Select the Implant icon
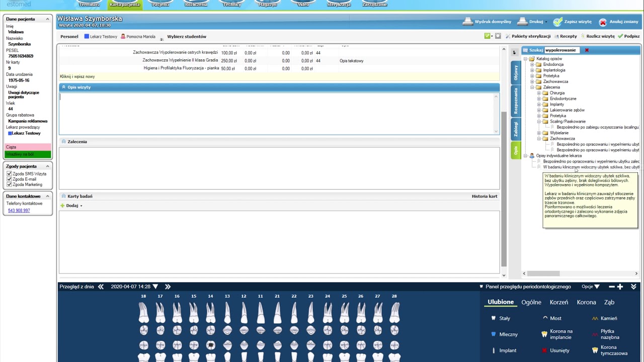 coord(494,350)
